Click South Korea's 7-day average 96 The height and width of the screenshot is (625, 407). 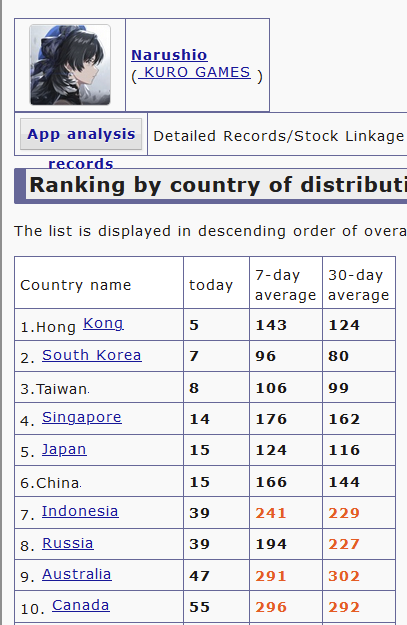(x=265, y=356)
